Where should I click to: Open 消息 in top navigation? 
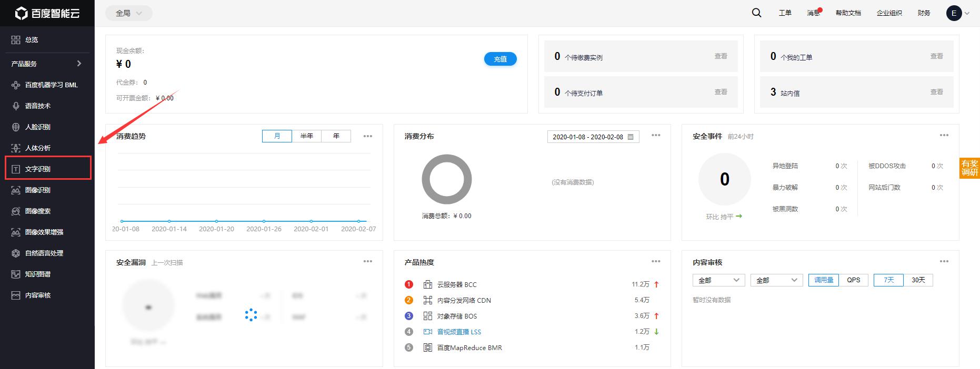[x=813, y=13]
